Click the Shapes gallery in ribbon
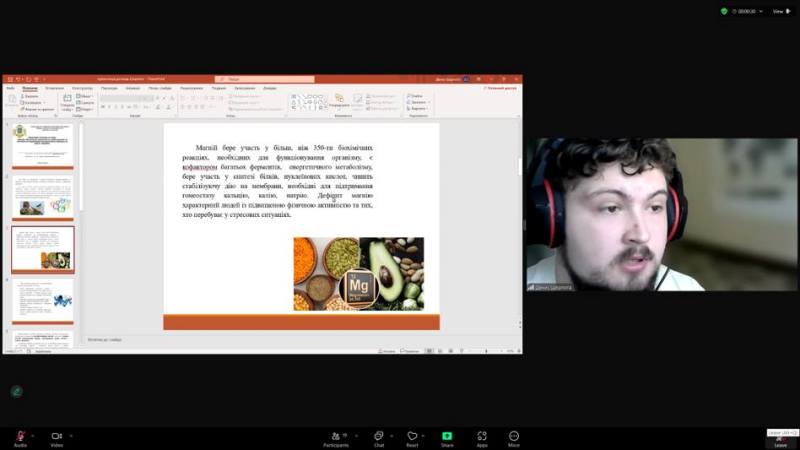 tap(308, 102)
